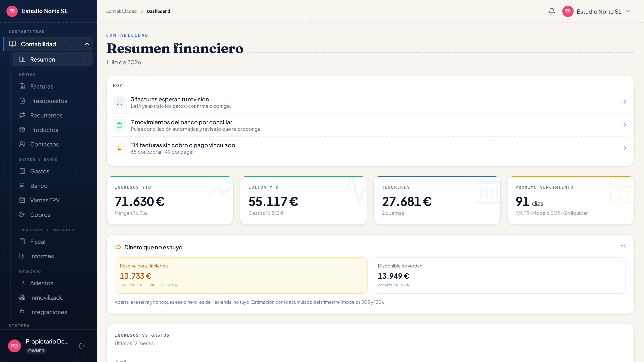This screenshot has height=362, width=644.
Task: Click the arrow on 114 facturas sin cobro row
Action: (624, 148)
